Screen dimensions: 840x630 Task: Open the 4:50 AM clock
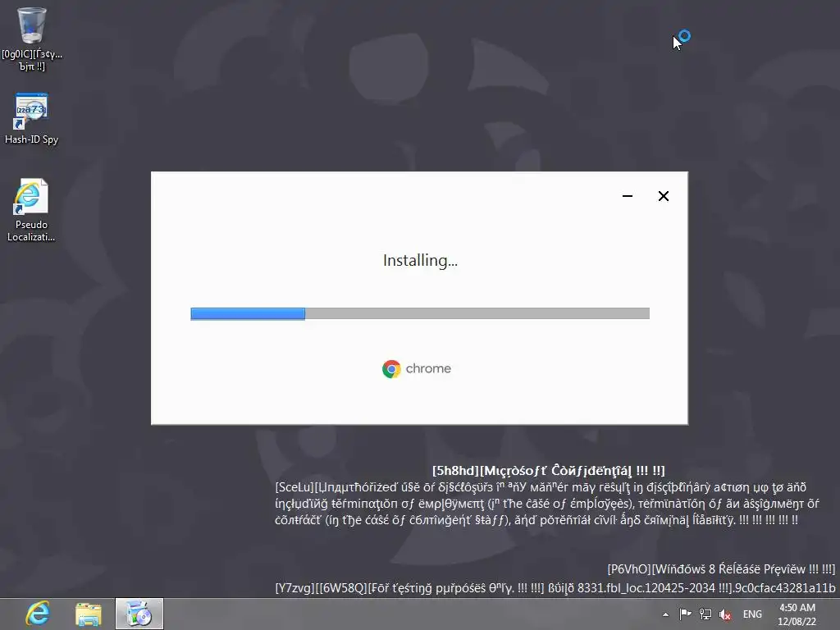point(797,614)
